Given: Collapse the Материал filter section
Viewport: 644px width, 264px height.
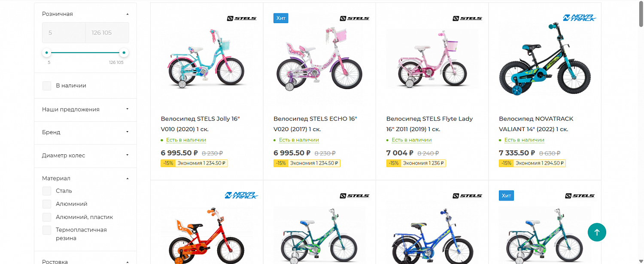Looking at the screenshot, I should (x=127, y=178).
